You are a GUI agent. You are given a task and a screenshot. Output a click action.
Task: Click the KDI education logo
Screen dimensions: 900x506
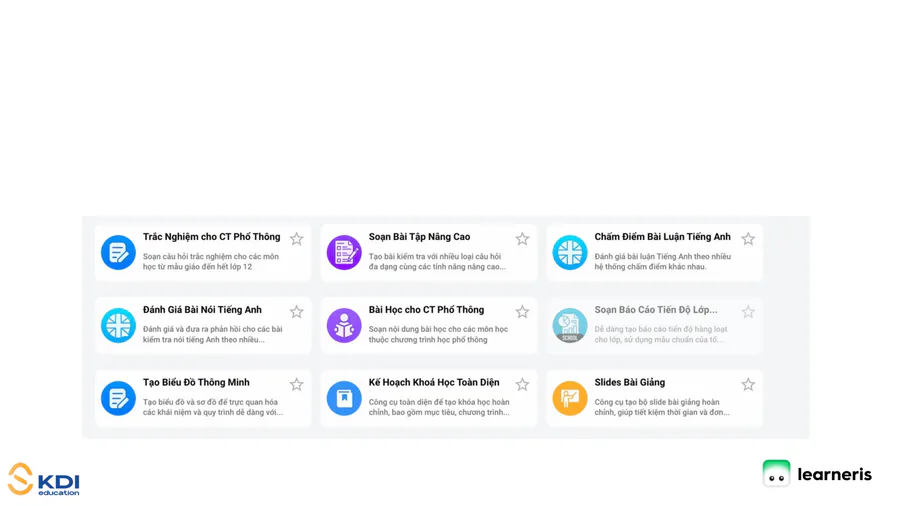tap(44, 480)
